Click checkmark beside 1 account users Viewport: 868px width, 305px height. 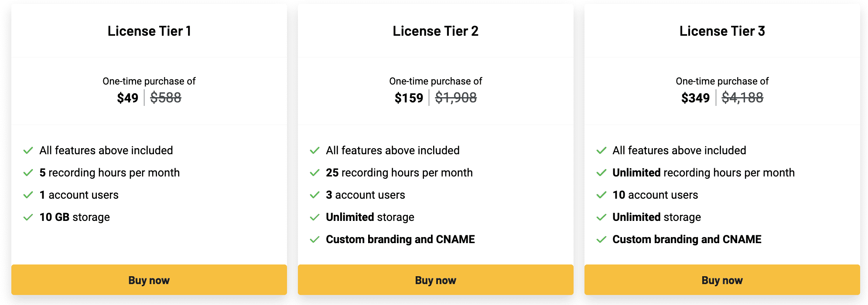tap(28, 195)
